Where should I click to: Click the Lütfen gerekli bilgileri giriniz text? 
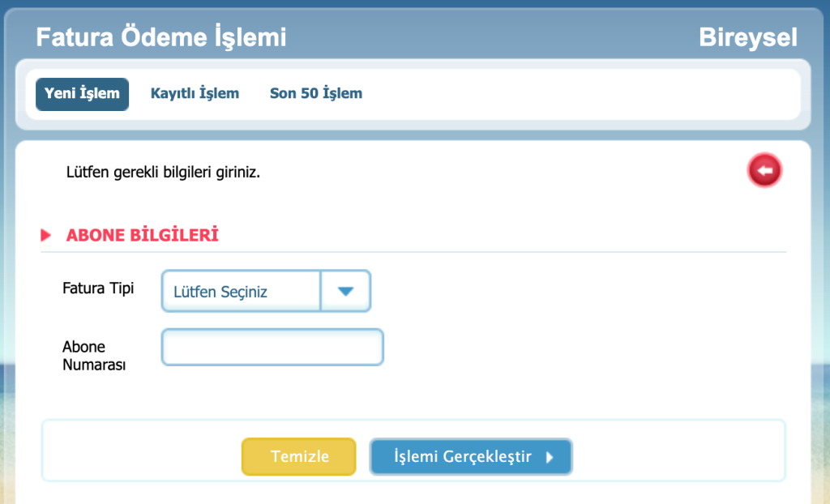point(163,173)
